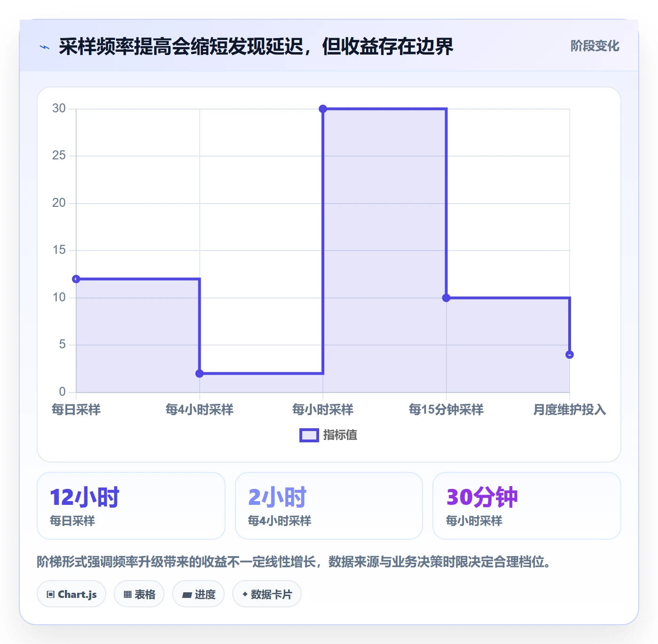
Task: Open the 12小时 stat card
Action: (x=131, y=506)
